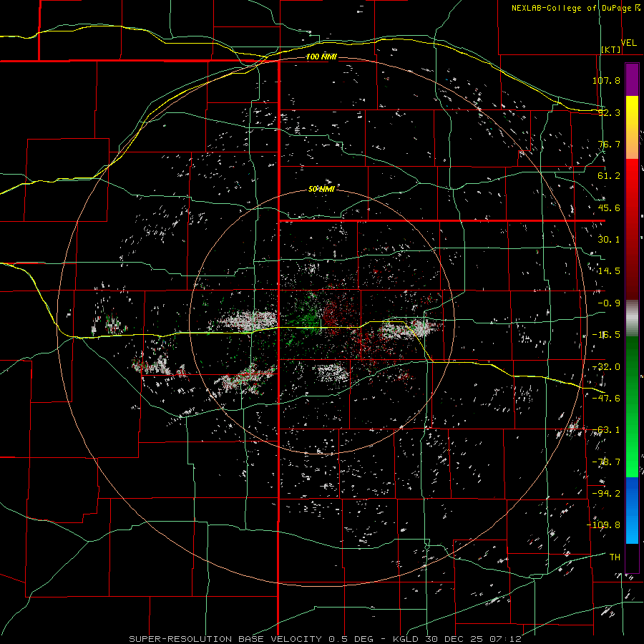The image size is (644, 644).
Task: Select the -16.5 velocity scale value
Action: pyautogui.click(x=606, y=335)
